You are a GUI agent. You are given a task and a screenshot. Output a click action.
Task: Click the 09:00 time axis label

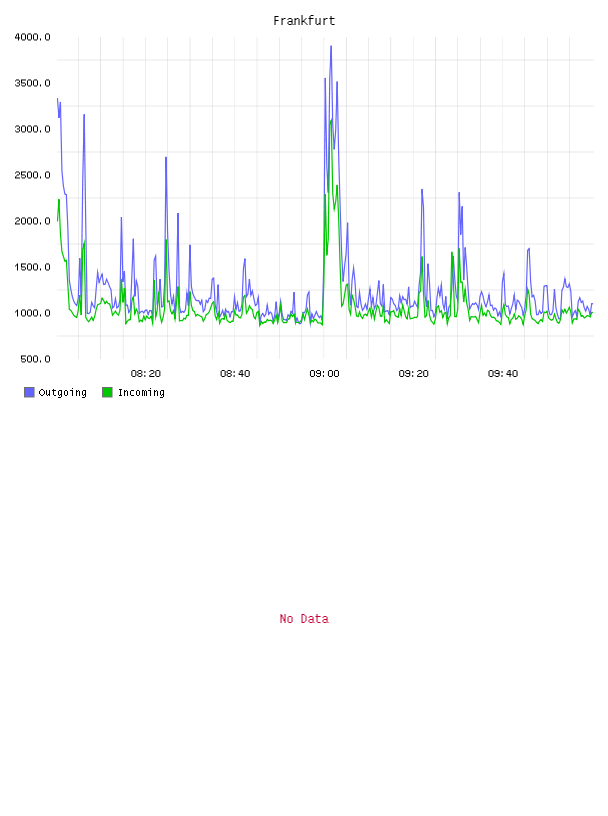click(324, 374)
